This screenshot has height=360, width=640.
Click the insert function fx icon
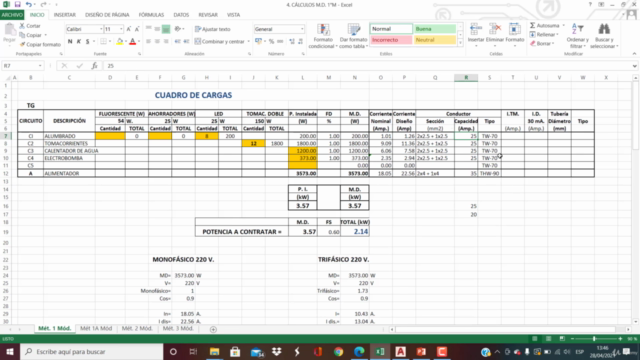tap(94, 66)
